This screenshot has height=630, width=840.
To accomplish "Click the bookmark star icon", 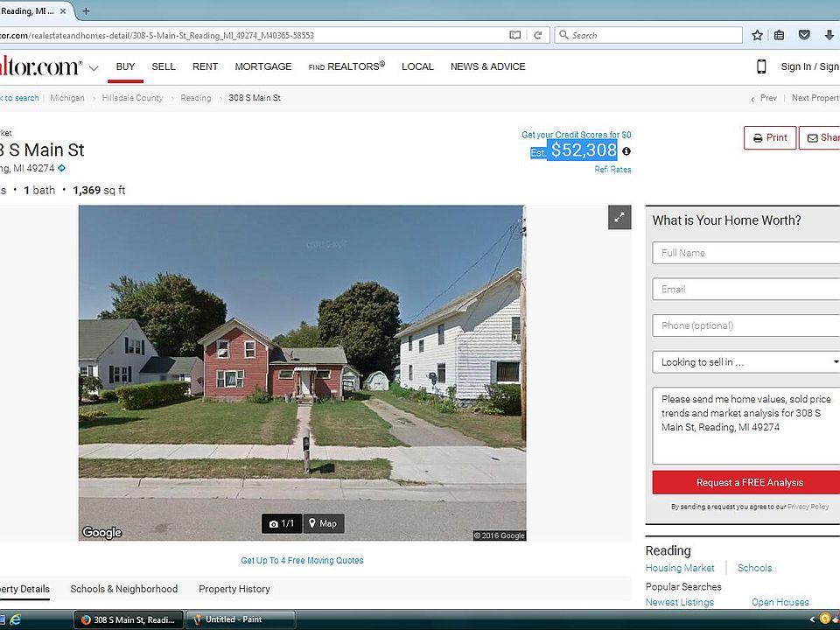I will pos(758,35).
